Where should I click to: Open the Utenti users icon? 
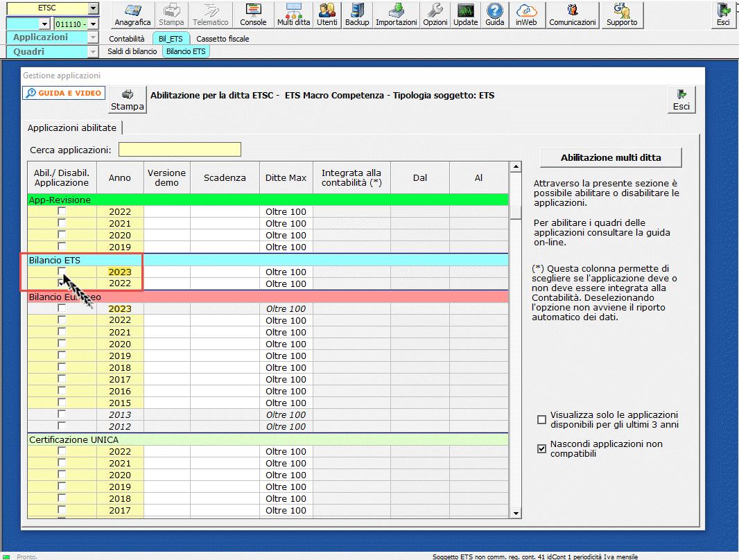[x=327, y=15]
